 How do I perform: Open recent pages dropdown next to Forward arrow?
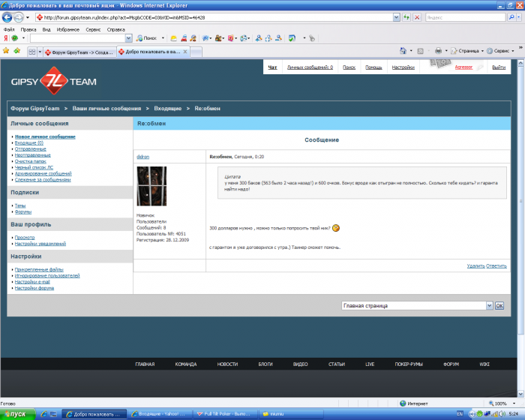(x=28, y=17)
